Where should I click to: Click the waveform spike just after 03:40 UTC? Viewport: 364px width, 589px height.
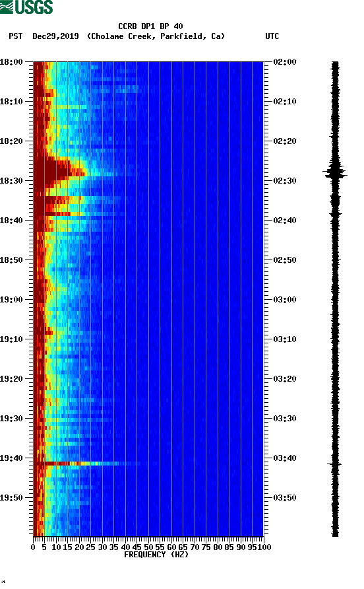(335, 464)
